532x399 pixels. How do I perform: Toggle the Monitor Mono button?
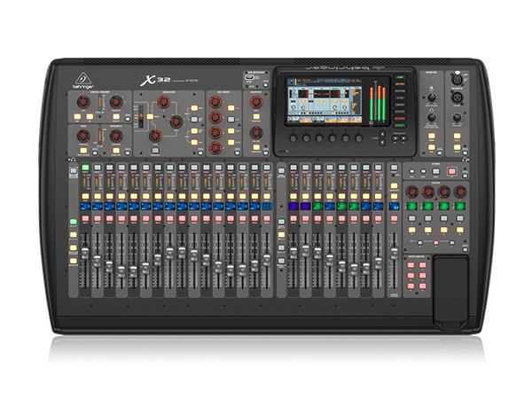431,136
